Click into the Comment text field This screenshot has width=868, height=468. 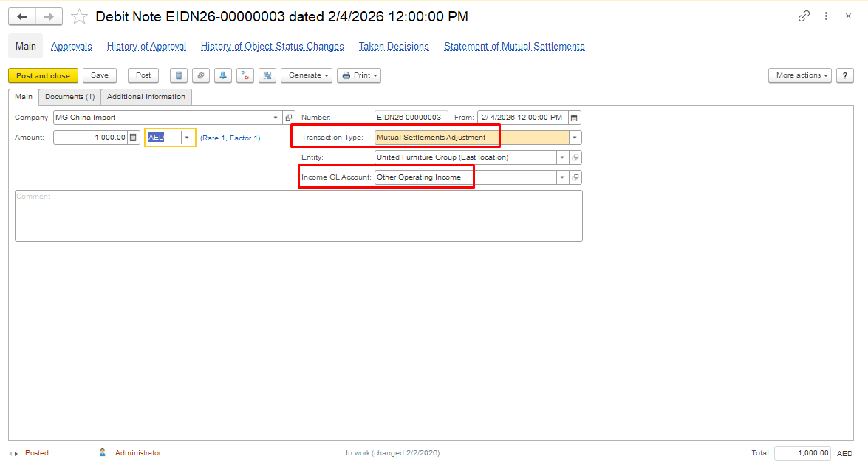(x=298, y=216)
